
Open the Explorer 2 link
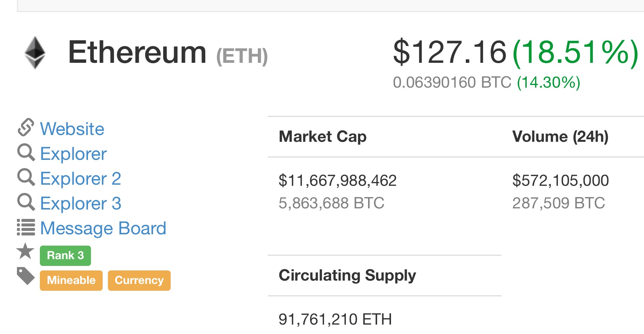pyautogui.click(x=80, y=179)
